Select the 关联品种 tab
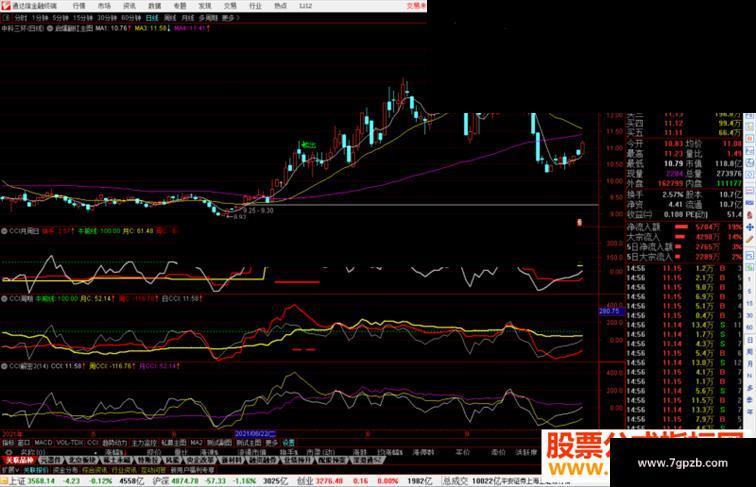756x487 pixels. tap(19, 460)
